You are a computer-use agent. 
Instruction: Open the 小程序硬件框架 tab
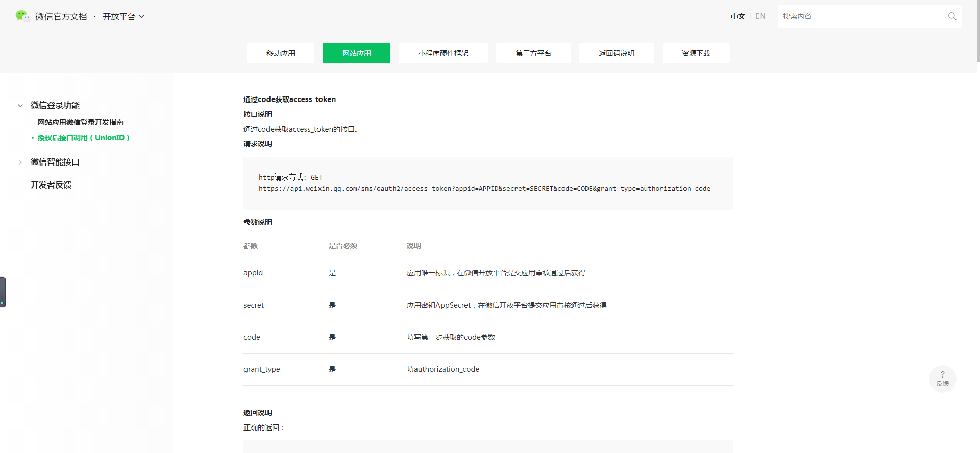(443, 53)
